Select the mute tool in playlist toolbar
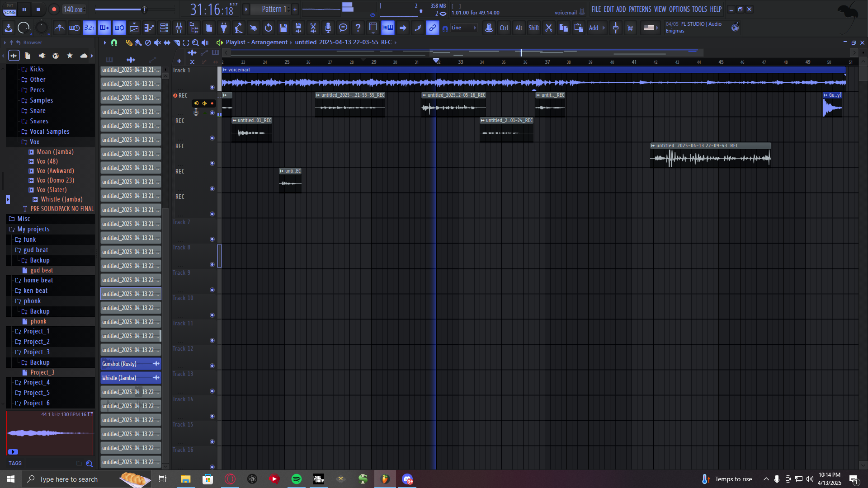The image size is (868, 488). click(157, 42)
